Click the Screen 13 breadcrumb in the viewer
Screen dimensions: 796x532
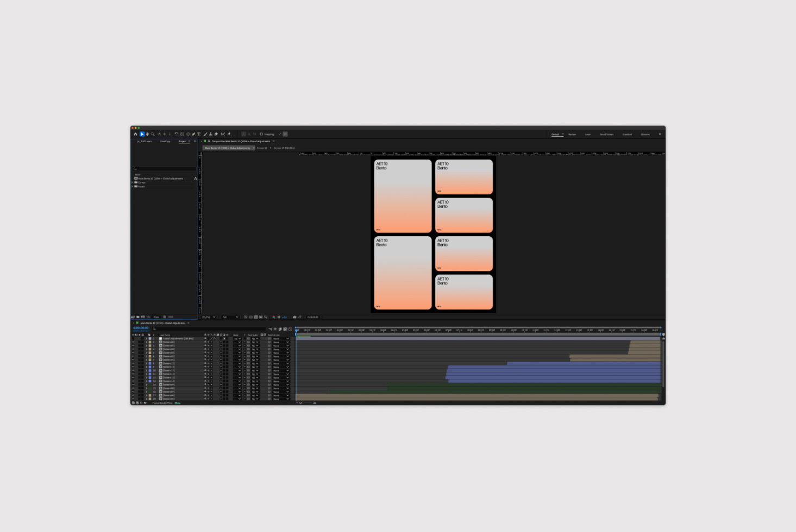coord(262,148)
